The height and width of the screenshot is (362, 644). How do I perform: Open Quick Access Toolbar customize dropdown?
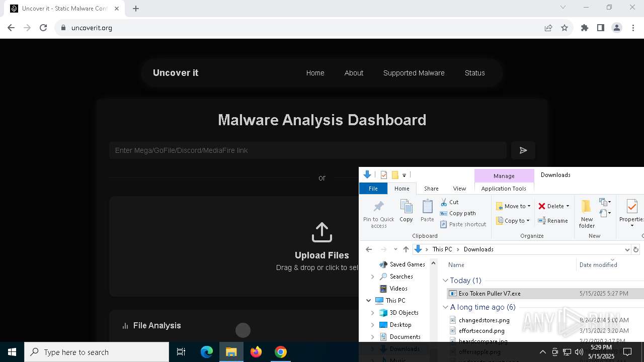tap(404, 175)
